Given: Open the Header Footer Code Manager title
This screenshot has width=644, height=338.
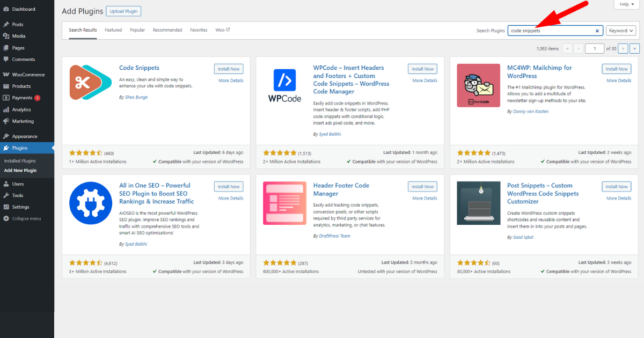Looking at the screenshot, I should point(341,189).
